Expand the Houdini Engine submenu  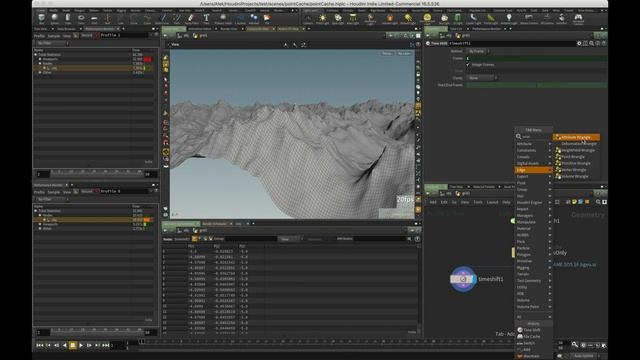click(533, 202)
